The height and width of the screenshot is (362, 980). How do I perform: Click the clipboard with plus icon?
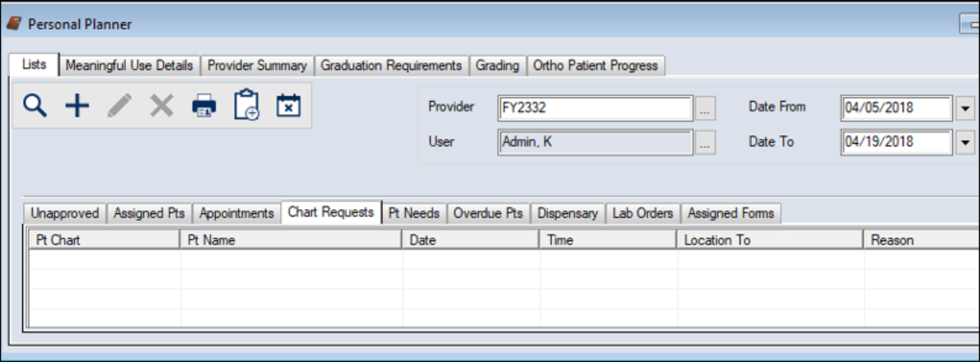(246, 105)
